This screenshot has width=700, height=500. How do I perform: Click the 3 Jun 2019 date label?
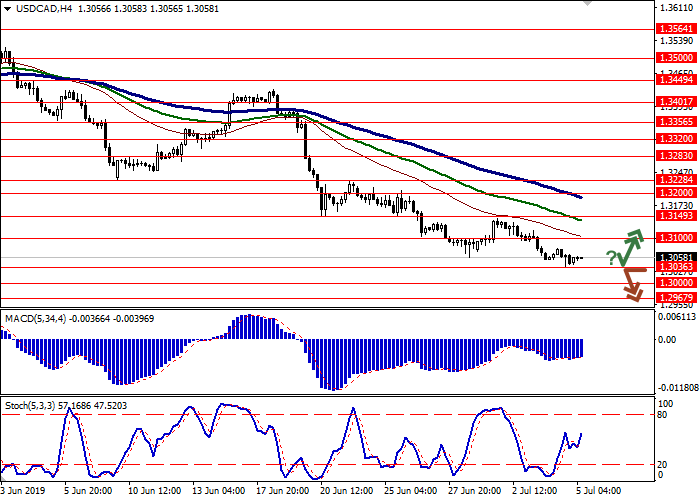pyautogui.click(x=24, y=492)
